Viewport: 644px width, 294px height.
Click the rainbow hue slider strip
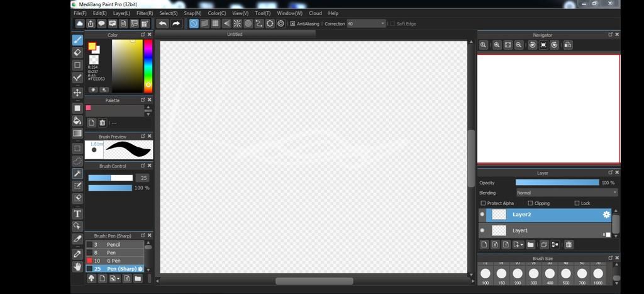click(148, 66)
